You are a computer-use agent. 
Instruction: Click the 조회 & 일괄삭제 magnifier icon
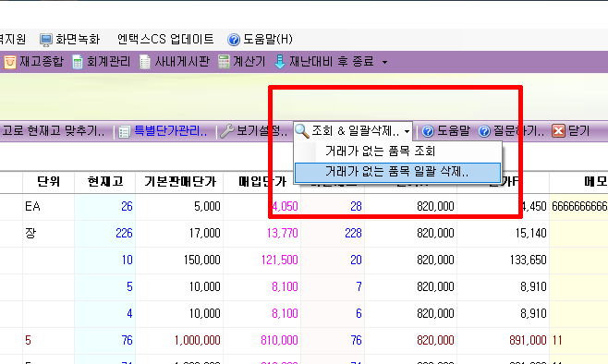[x=302, y=131]
